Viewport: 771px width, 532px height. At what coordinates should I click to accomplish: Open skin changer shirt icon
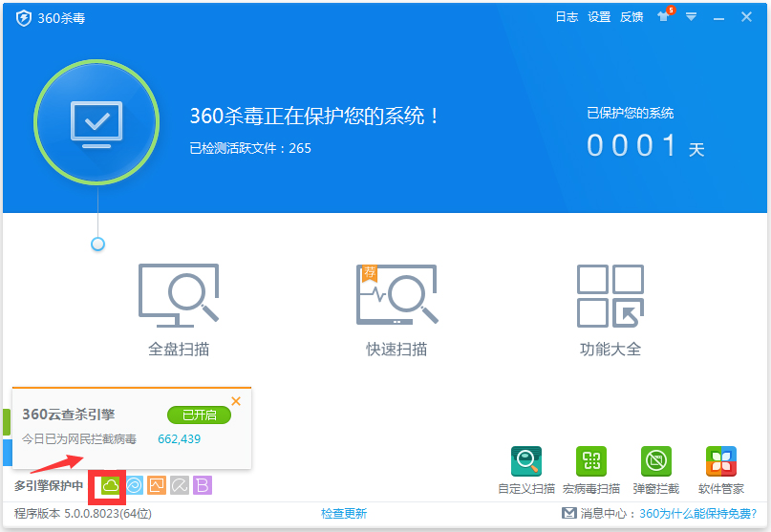point(663,17)
